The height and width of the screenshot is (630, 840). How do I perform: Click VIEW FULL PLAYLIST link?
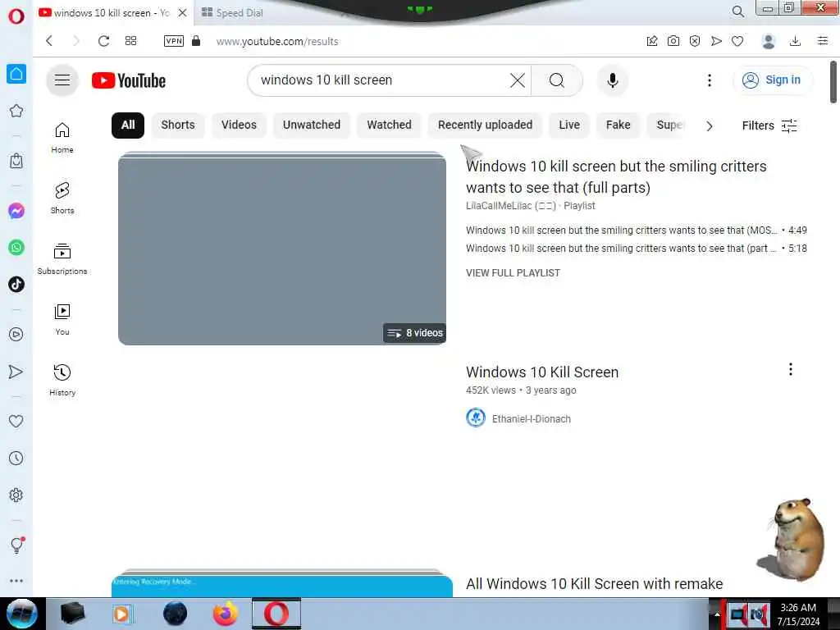513,272
